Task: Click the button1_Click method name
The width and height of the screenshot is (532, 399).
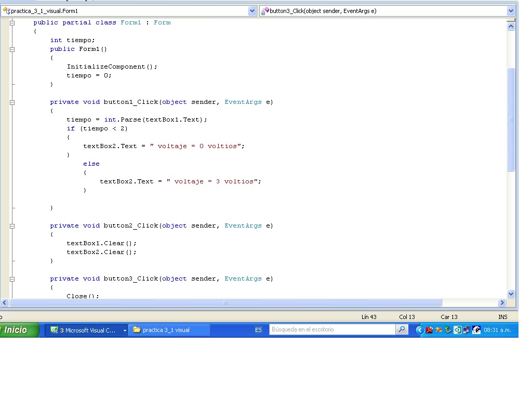Action: click(131, 102)
